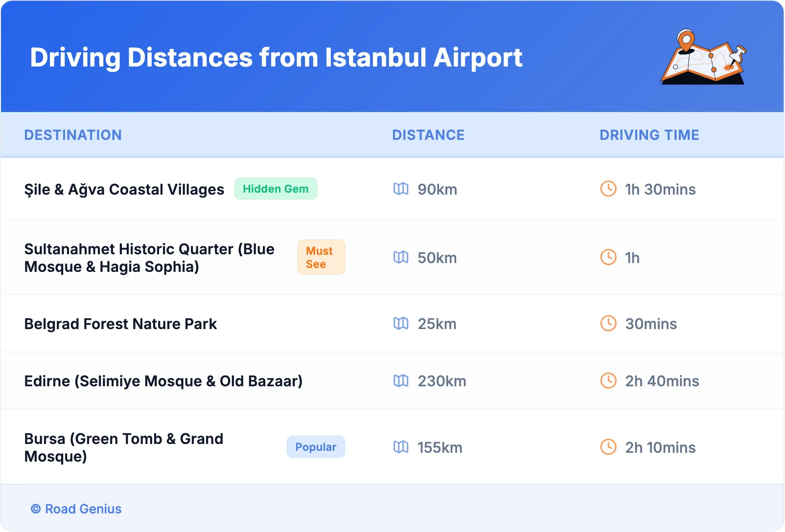Screen dimensions: 785x532
Task: Select Sultanahmet Historic Quarter destination
Action: (x=149, y=258)
